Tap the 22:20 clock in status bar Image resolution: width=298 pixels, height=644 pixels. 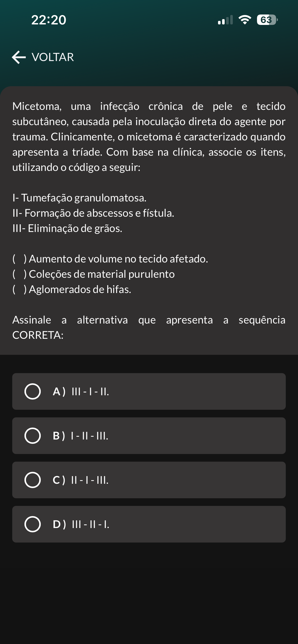(x=49, y=20)
